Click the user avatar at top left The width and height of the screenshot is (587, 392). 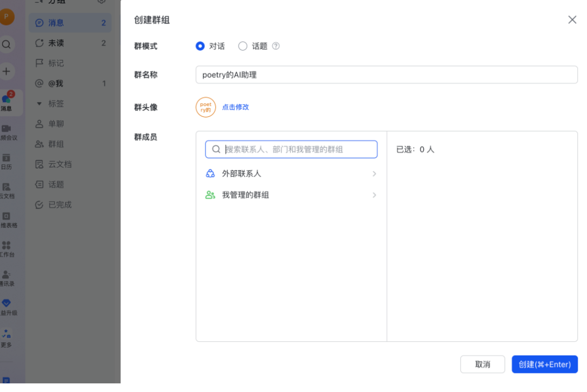7,16
